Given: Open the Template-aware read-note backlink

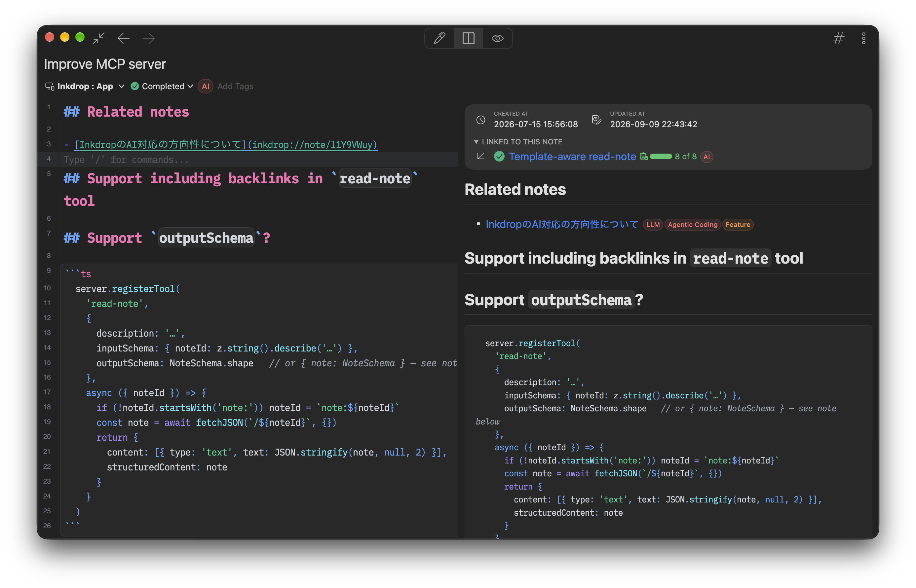Looking at the screenshot, I should click(x=572, y=157).
